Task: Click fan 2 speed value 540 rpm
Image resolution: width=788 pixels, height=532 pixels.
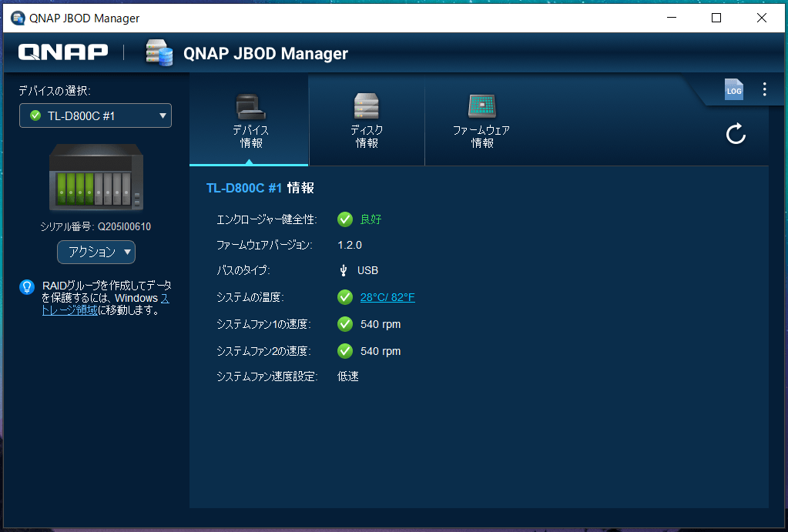Action: (x=381, y=351)
